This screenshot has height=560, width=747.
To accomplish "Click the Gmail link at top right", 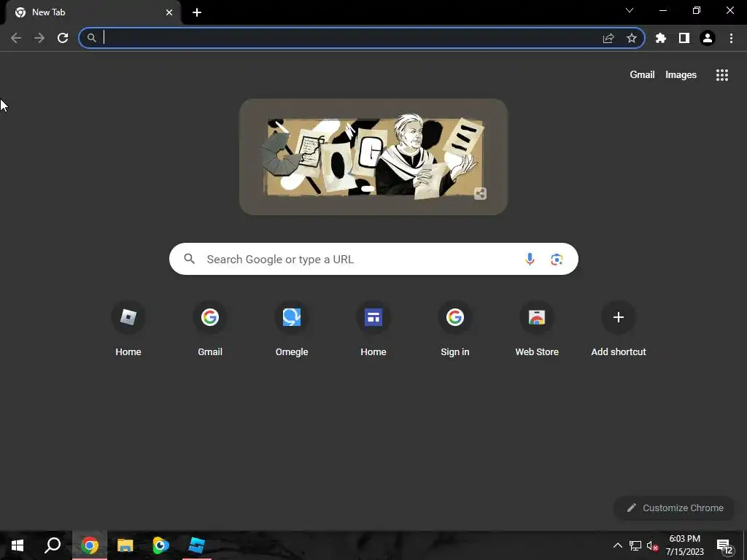I will (642, 75).
